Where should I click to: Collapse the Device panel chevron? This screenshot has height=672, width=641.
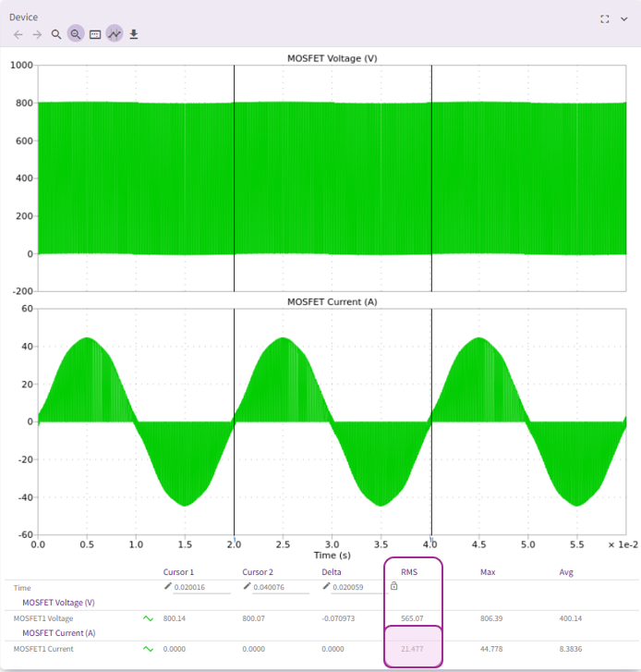click(x=623, y=19)
